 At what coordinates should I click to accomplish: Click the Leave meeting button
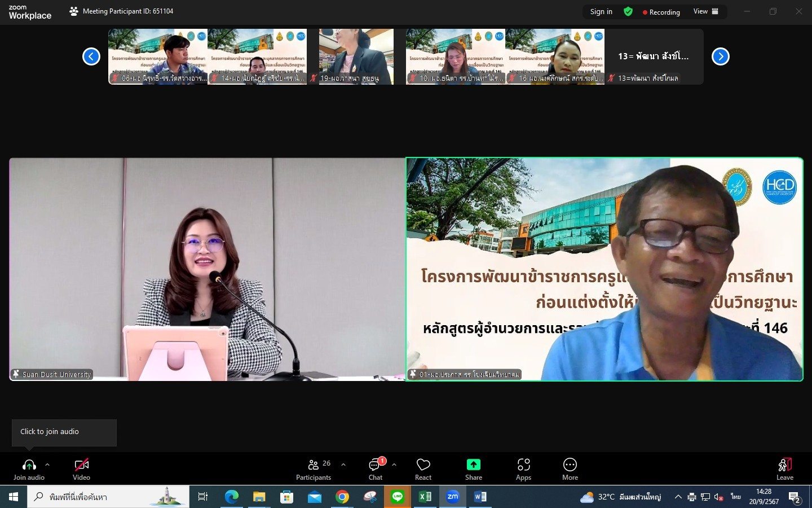785,469
